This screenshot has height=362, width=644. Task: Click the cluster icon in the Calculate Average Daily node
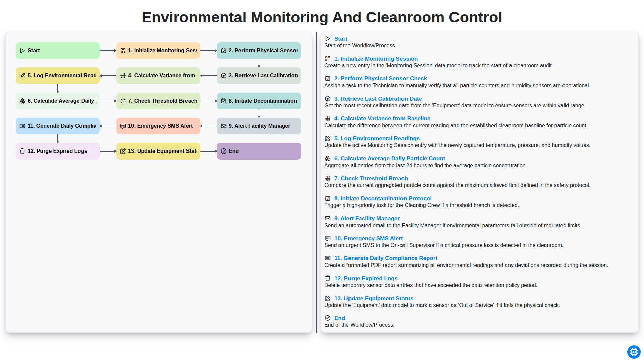point(22,101)
